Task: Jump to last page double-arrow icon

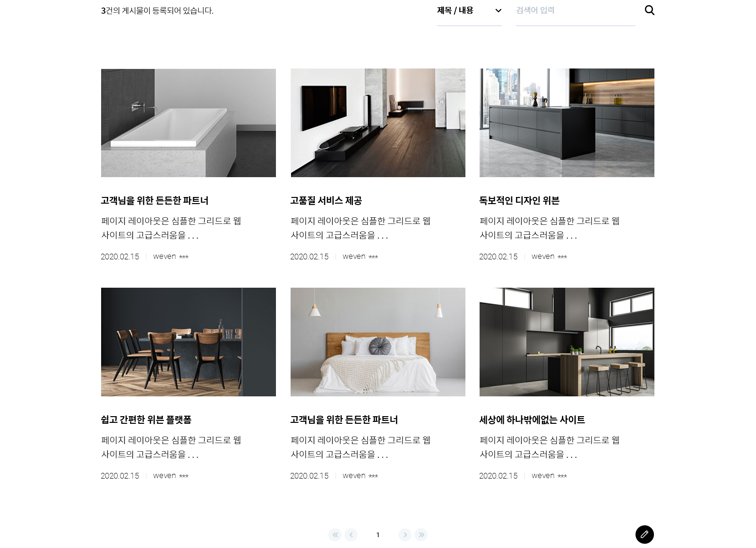Action: [421, 535]
